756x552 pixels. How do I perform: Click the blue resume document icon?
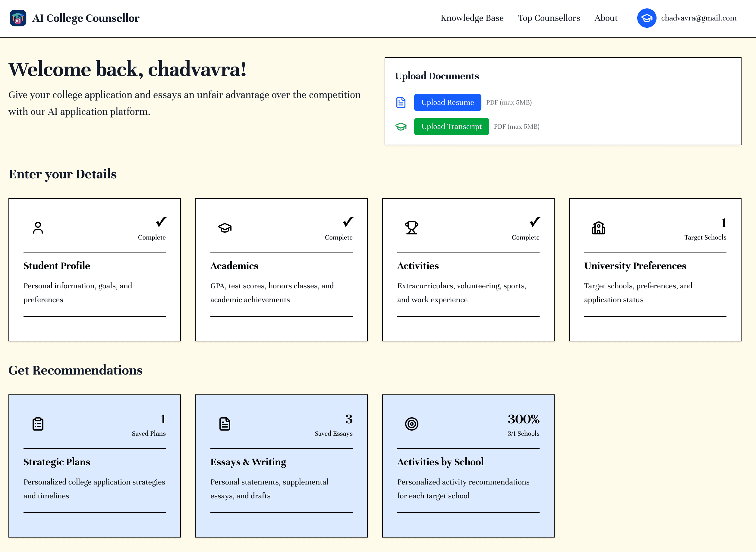[x=401, y=102]
